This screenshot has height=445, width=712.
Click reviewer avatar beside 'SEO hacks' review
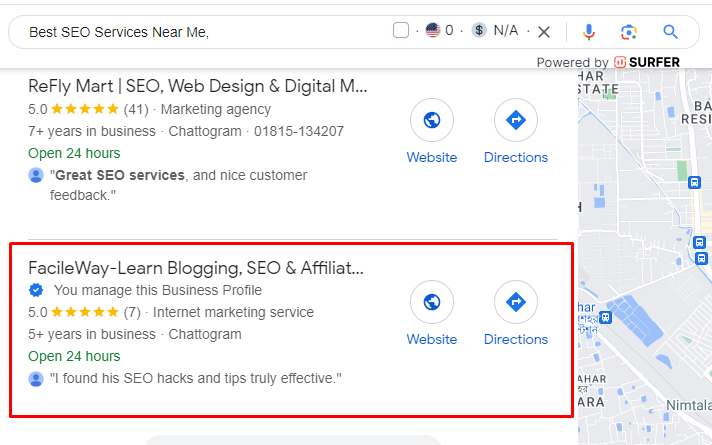36,378
